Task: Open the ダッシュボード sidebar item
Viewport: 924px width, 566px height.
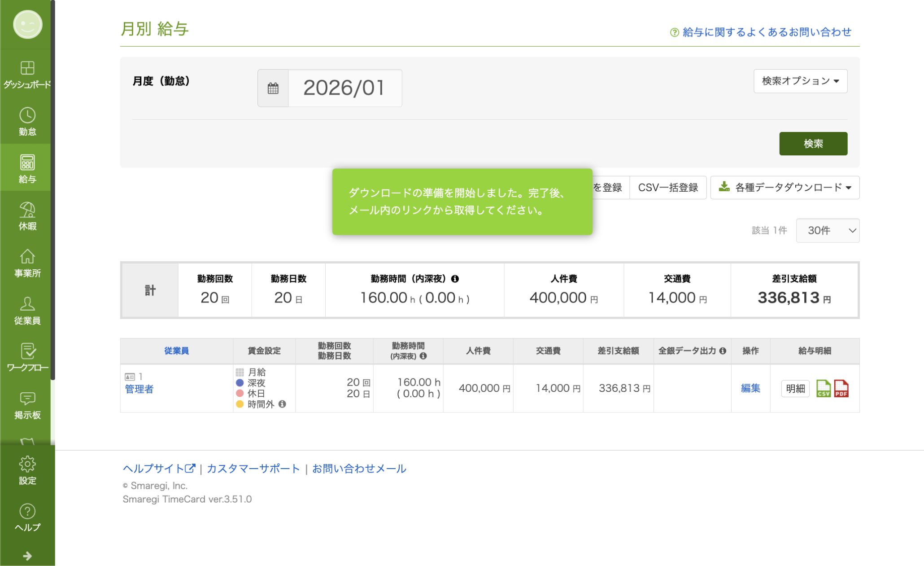Action: (x=27, y=75)
